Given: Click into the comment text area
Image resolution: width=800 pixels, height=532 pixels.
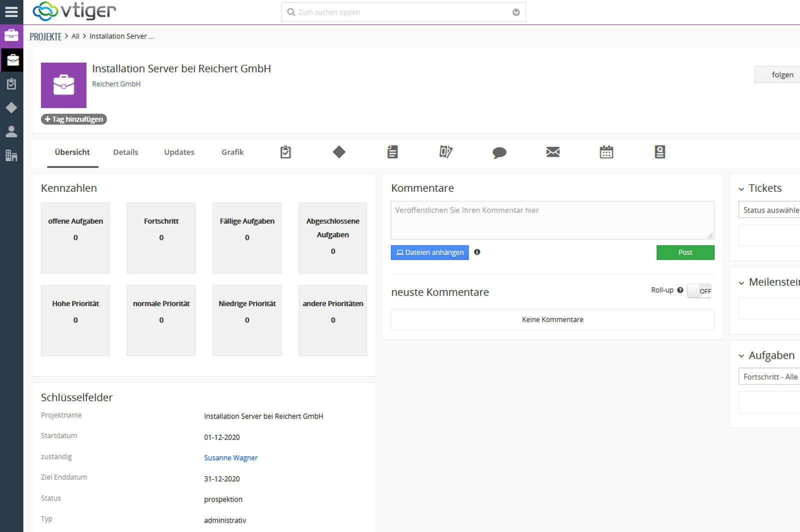Looking at the screenshot, I should click(552, 220).
